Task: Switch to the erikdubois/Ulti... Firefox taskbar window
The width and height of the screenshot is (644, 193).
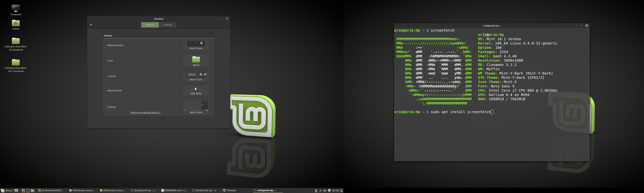Action: pyautogui.click(x=51, y=190)
